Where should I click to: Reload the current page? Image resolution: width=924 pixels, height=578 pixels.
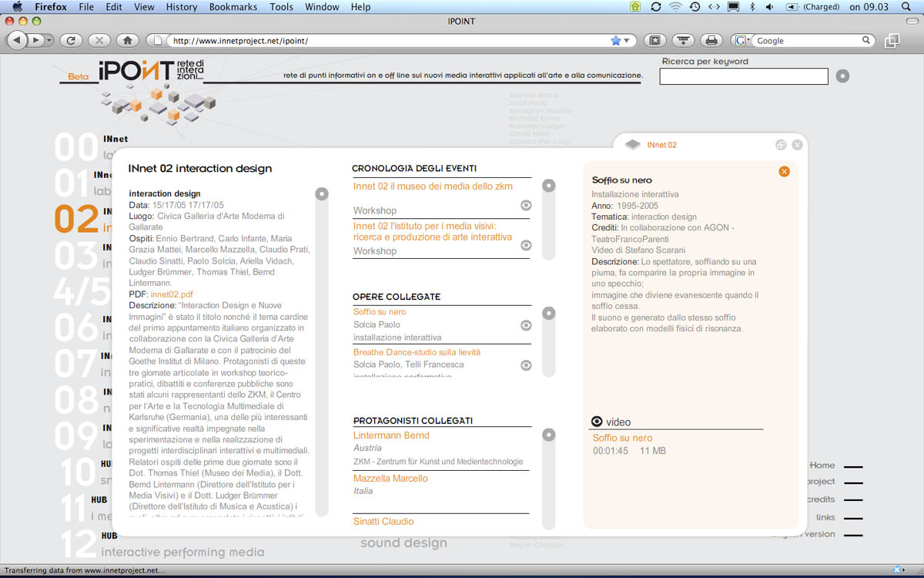(x=71, y=40)
